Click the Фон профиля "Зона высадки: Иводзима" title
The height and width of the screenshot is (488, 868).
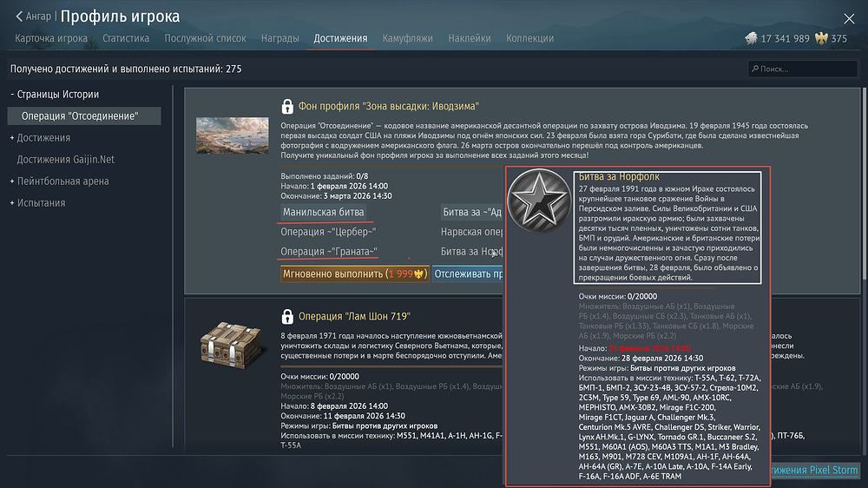[389, 106]
